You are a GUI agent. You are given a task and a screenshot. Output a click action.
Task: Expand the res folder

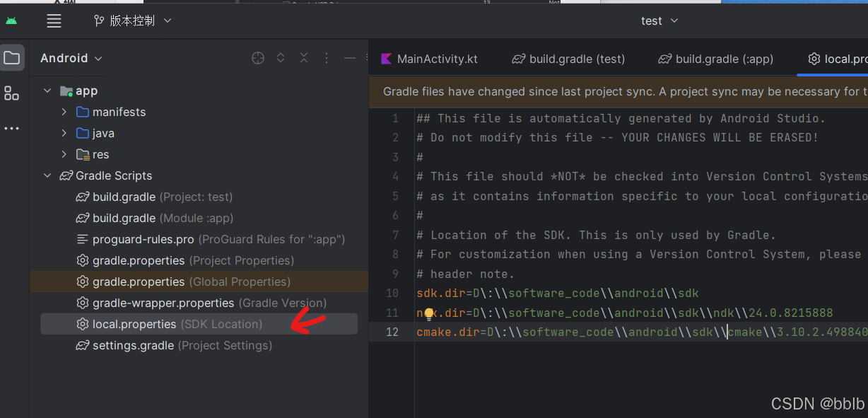[x=64, y=154]
